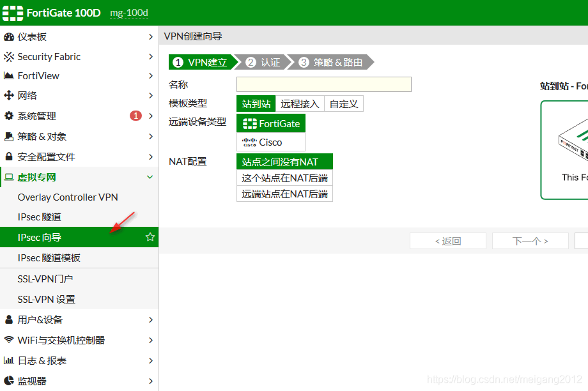Click the FortiGate logo icon in header

(x=13, y=13)
